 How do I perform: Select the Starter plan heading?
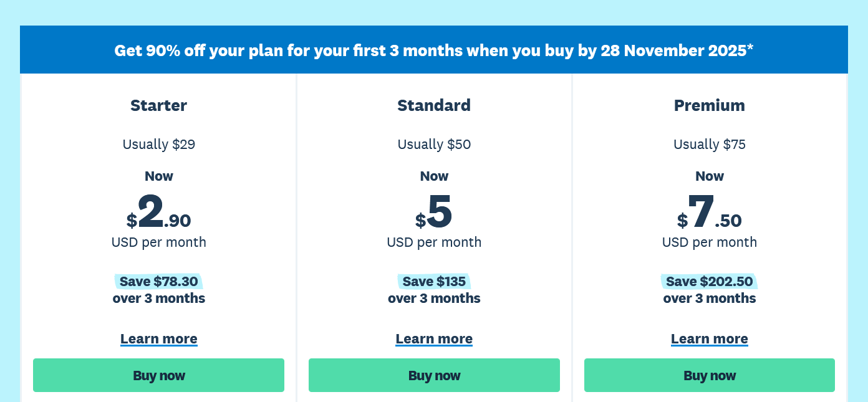[x=158, y=105]
